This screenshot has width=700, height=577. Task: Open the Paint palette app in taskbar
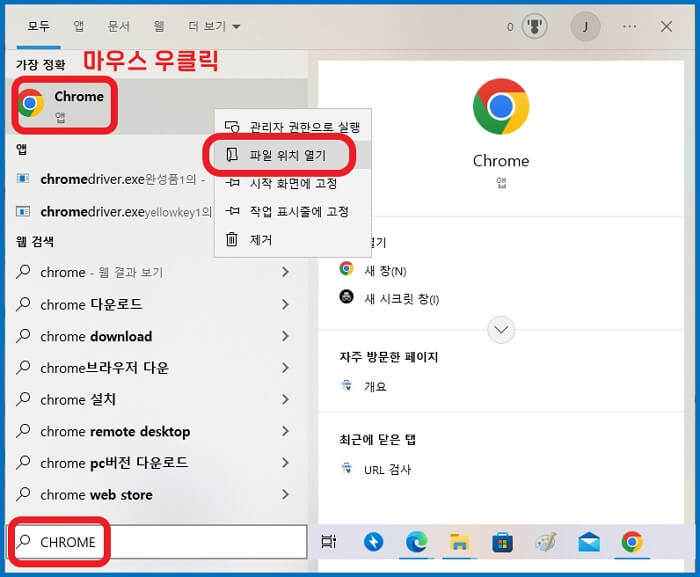[x=546, y=542]
